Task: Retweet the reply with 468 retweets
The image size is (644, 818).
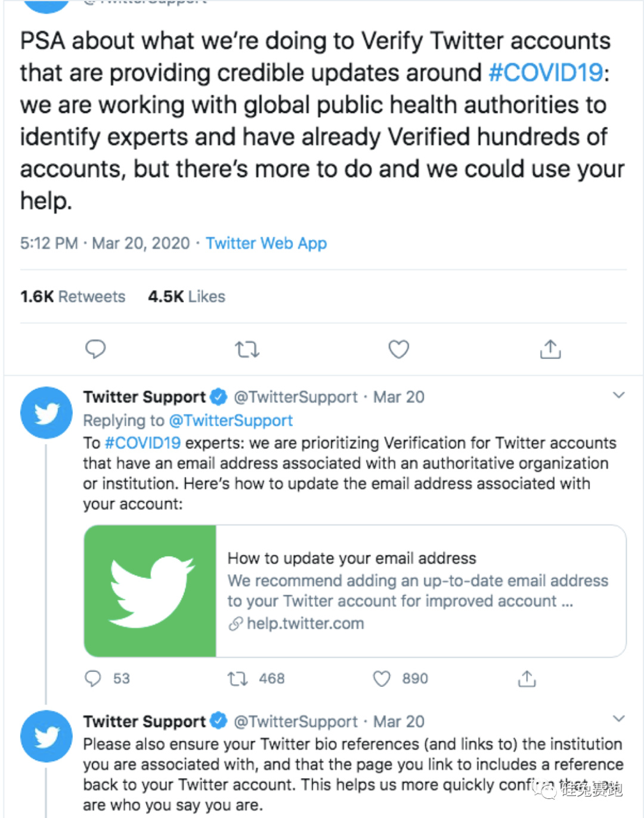Action: coord(238,678)
